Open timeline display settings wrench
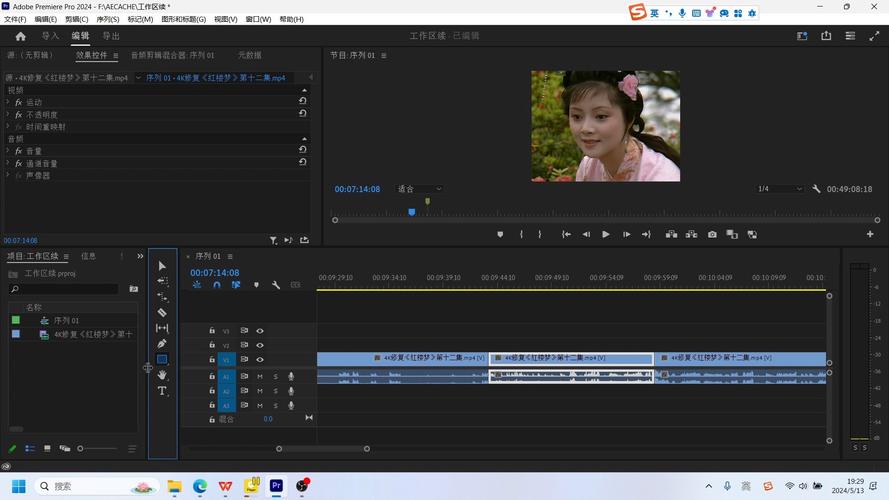The width and height of the screenshot is (889, 500). coord(276,285)
